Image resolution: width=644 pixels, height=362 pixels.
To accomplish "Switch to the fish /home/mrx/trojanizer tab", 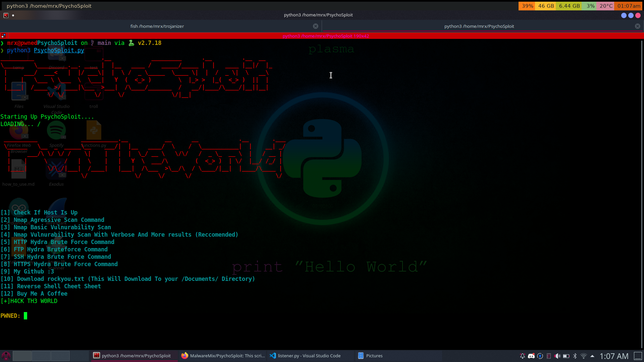I will [x=157, y=26].
